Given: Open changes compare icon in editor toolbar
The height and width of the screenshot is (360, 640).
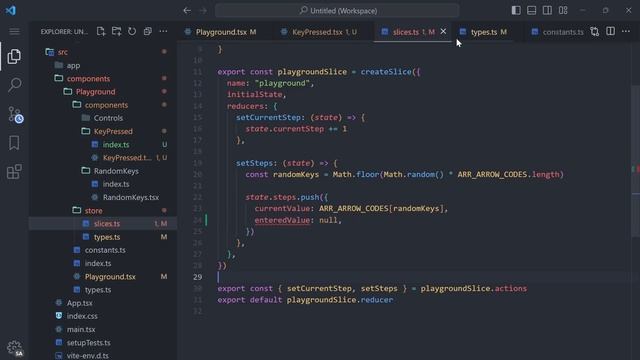Looking at the screenshot, I should pyautogui.click(x=595, y=31).
